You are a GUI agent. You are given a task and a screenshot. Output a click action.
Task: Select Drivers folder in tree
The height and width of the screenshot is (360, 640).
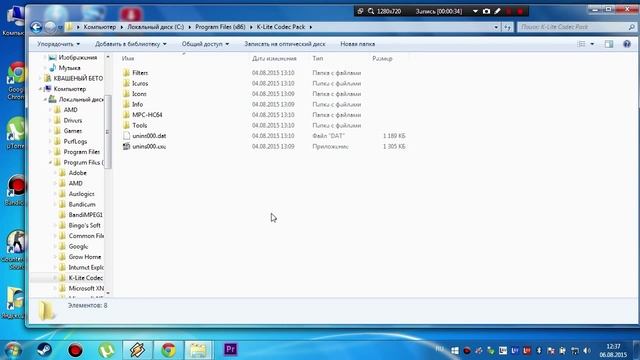(73, 120)
